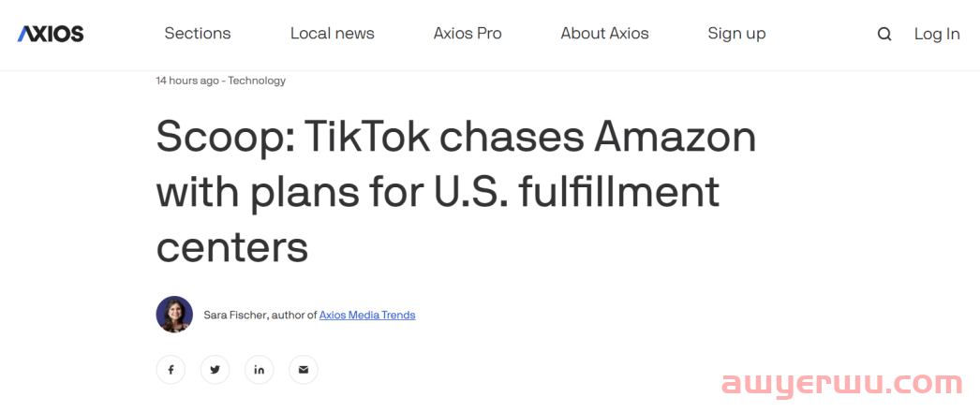Open the search icon

(x=884, y=35)
